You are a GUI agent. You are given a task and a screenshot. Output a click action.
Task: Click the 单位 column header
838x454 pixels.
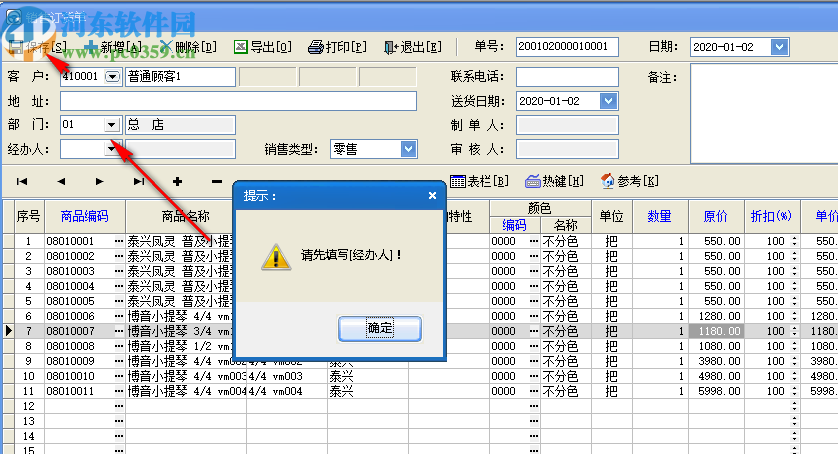[x=611, y=216]
